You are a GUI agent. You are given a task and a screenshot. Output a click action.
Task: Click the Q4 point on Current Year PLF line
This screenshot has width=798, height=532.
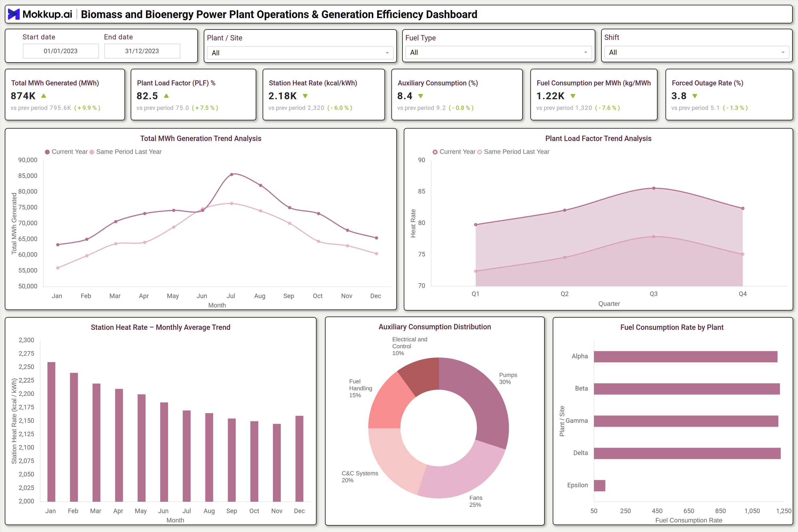(x=743, y=208)
